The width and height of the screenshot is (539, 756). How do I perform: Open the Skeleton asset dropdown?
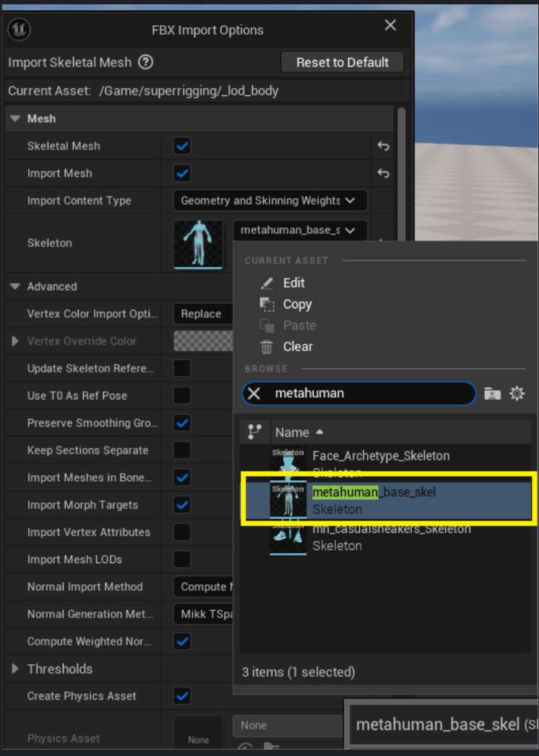300,230
